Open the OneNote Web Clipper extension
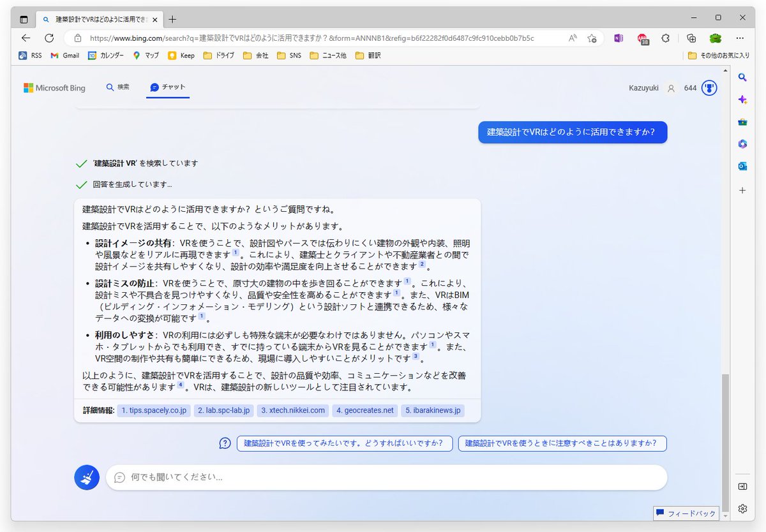The image size is (766, 532). click(618, 38)
